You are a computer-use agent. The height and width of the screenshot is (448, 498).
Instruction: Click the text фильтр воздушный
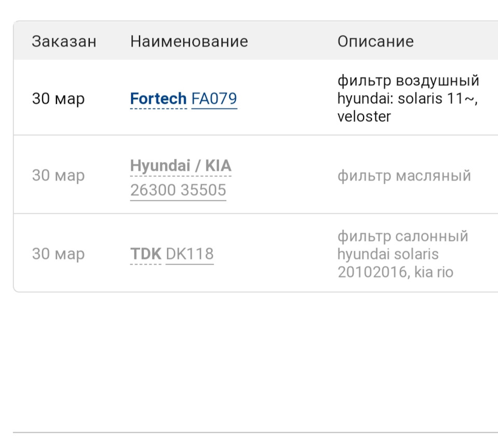[408, 81]
